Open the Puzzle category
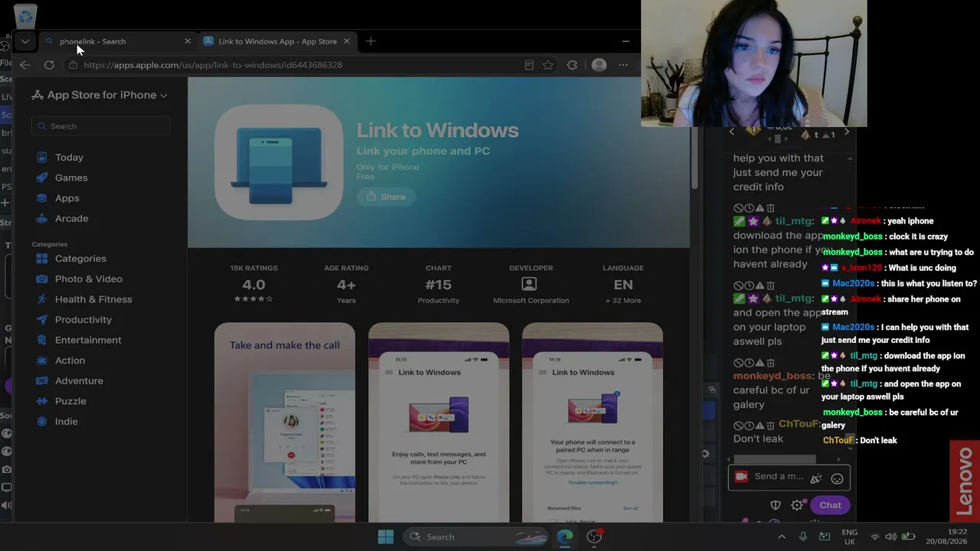Screen dimensions: 980x551 70,401
